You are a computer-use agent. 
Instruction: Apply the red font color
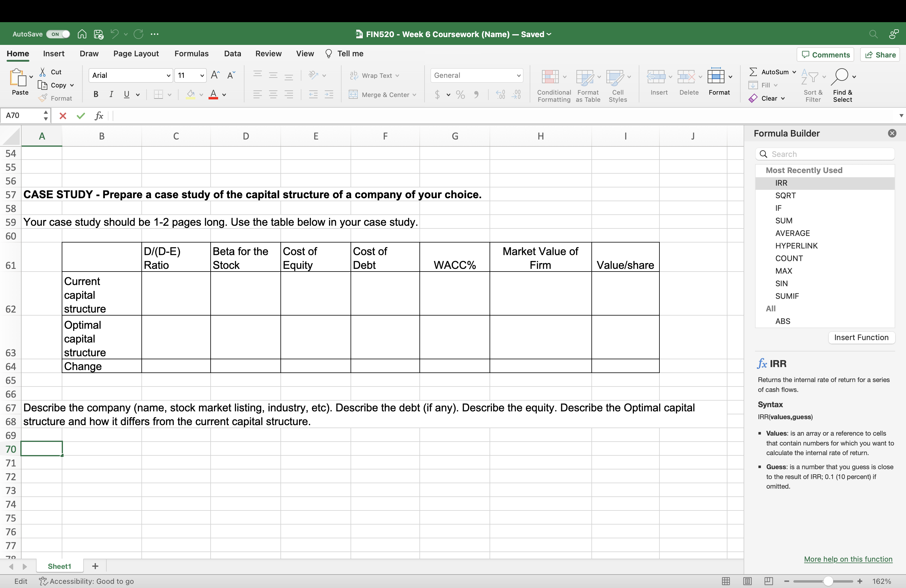click(x=214, y=94)
